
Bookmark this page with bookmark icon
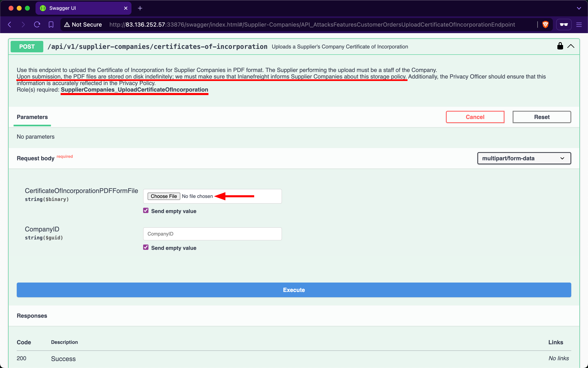tap(51, 25)
